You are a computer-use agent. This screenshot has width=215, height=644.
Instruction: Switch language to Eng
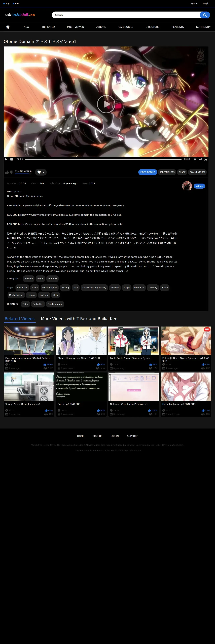7,4
